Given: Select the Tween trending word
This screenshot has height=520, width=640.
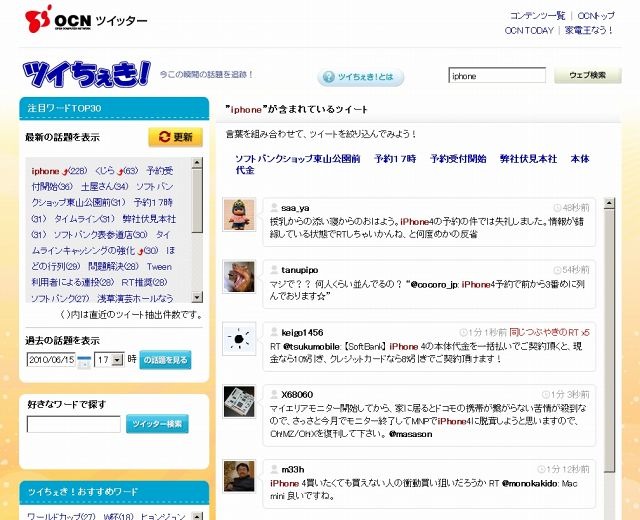Looking at the screenshot, I should click(x=159, y=267).
